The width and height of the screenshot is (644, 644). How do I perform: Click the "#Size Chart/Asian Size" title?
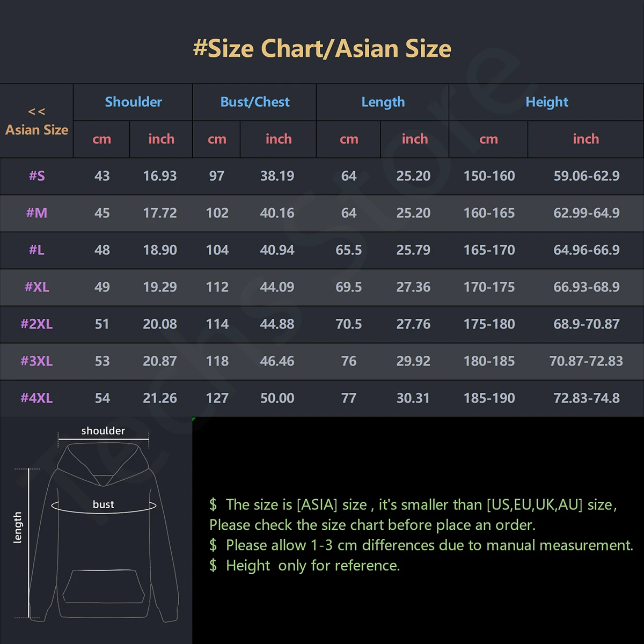tap(322, 49)
